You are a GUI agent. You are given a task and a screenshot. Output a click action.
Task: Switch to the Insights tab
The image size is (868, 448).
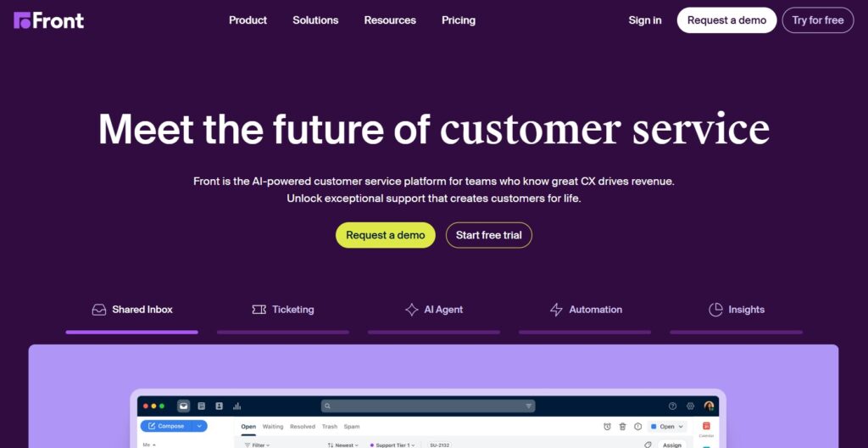click(737, 310)
